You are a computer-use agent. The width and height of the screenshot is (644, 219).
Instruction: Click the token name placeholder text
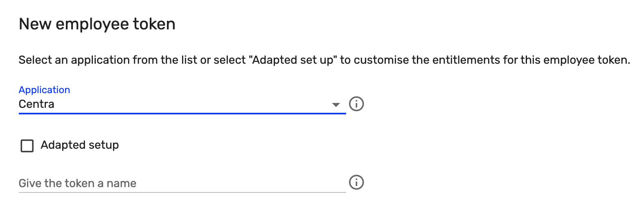pos(77,183)
